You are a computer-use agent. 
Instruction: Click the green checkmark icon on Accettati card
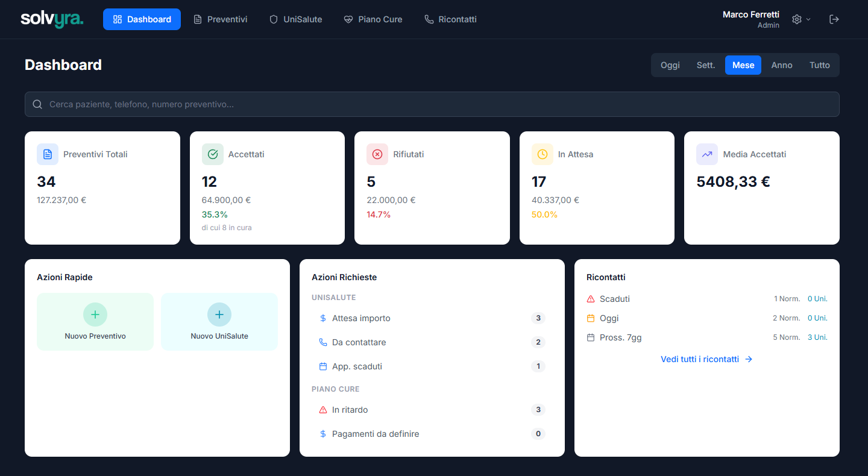(x=212, y=154)
